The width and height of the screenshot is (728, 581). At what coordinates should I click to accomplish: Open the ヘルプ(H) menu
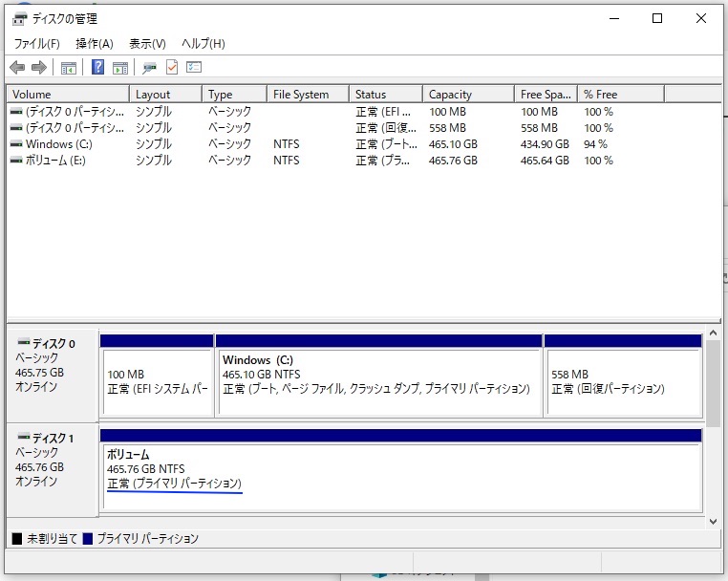[203, 44]
